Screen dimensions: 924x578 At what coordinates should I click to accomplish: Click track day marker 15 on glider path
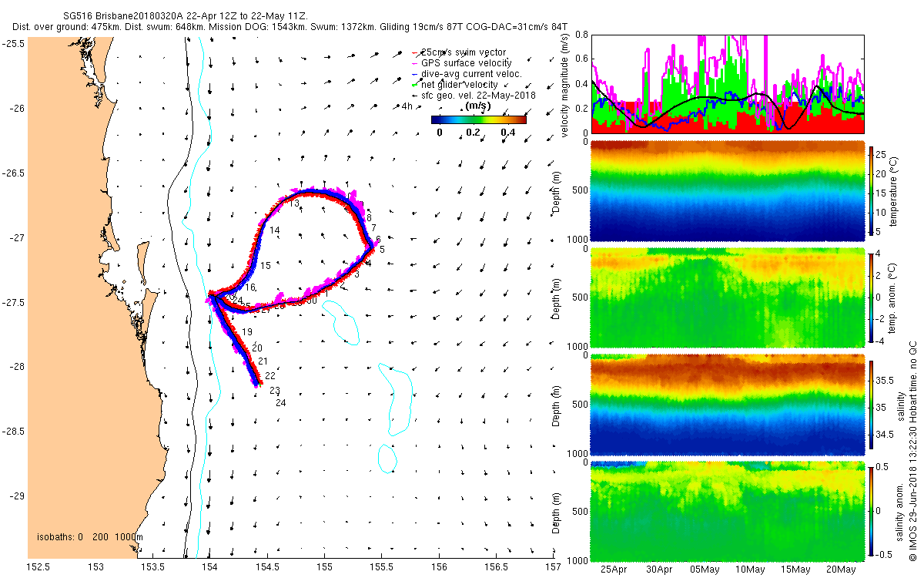[x=266, y=266]
